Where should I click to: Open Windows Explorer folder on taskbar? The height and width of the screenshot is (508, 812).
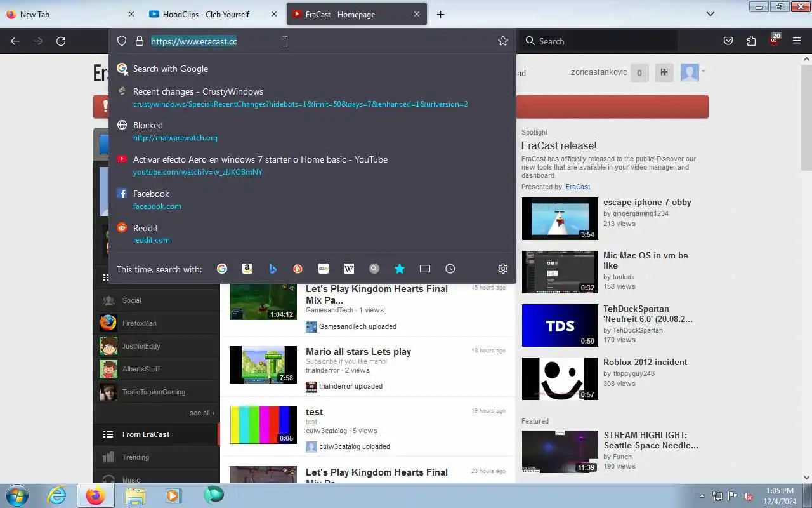(135, 495)
